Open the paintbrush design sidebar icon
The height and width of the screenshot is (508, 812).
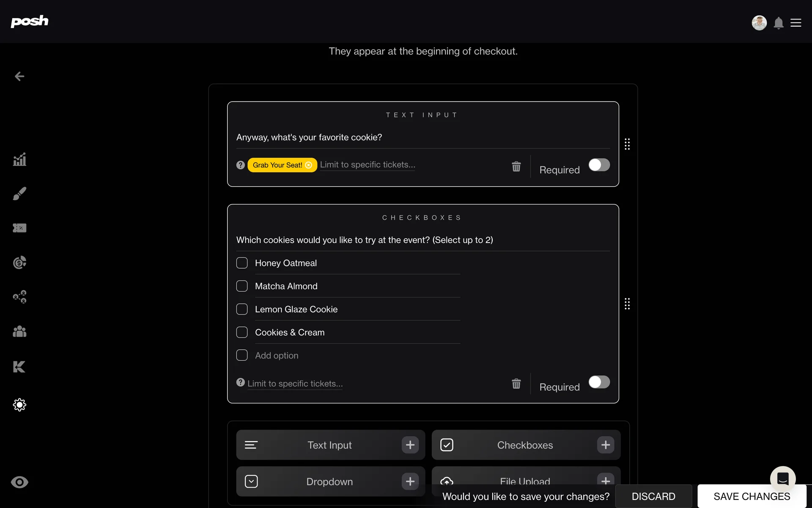pyautogui.click(x=19, y=193)
